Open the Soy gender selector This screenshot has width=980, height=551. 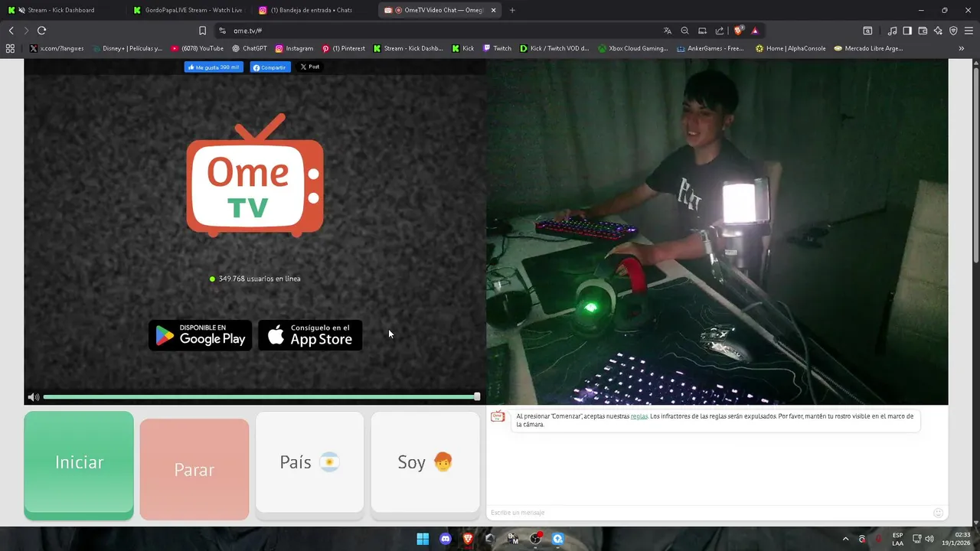tap(425, 462)
